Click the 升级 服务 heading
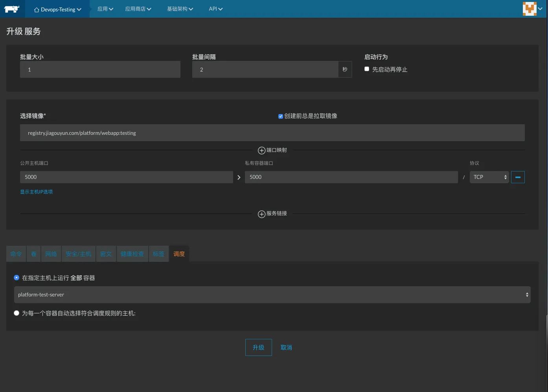548x392 pixels. [x=24, y=31]
